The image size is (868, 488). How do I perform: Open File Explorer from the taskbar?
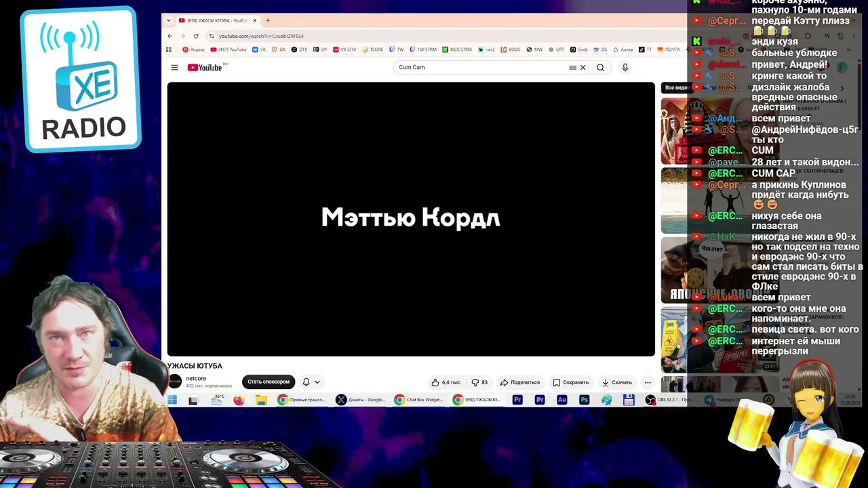[261, 400]
